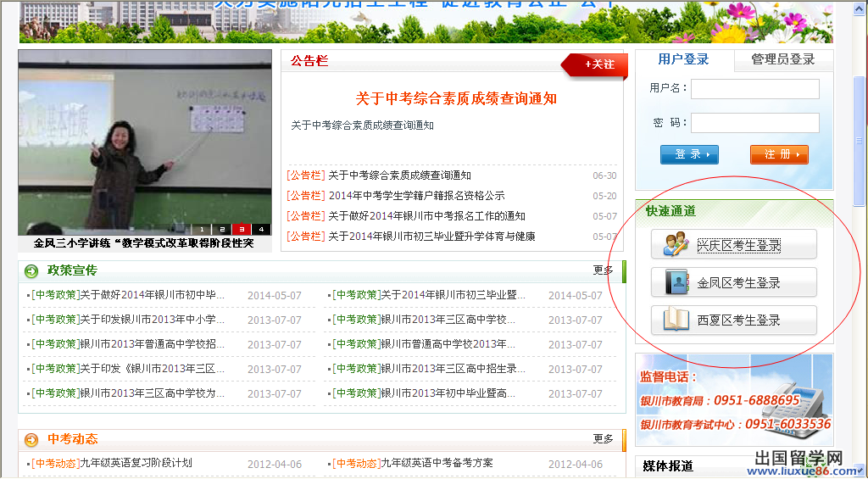The height and width of the screenshot is (479, 868).
Task: Click the green arrow icon beside 政策宣传
Action: point(31,271)
